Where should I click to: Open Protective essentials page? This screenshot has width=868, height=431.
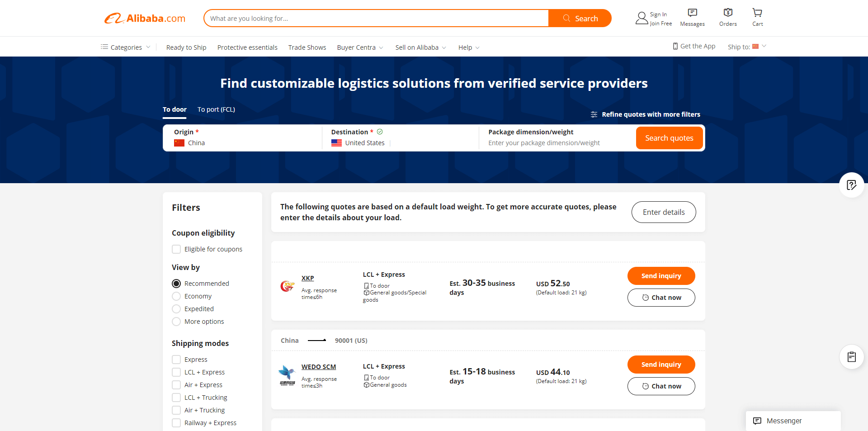point(247,47)
